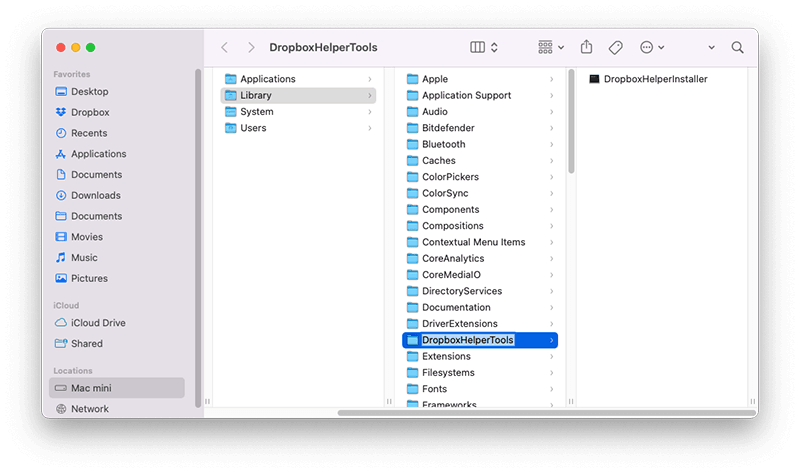Click the Apple folder icon
The image size is (800, 473).
pyautogui.click(x=412, y=79)
